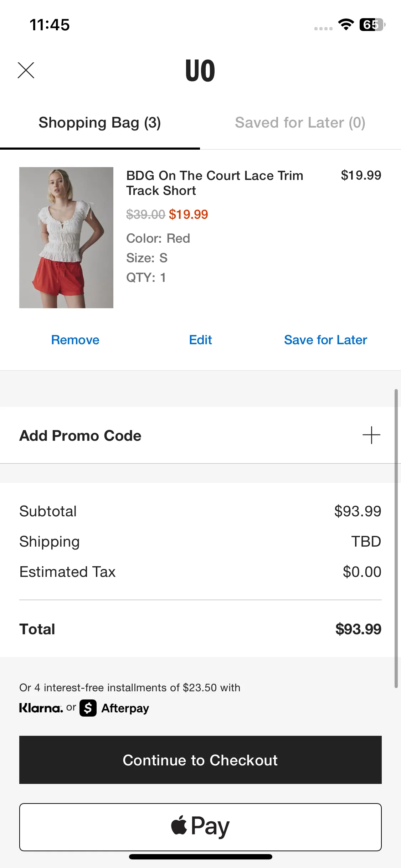401x868 pixels.
Task: Select the Klarna logo
Action: (x=41, y=708)
